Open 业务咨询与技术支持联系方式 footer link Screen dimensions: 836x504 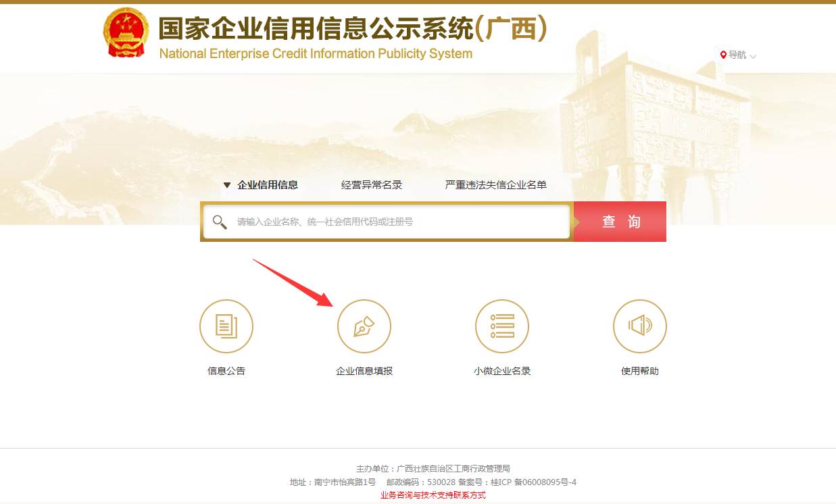pyautogui.click(x=433, y=495)
